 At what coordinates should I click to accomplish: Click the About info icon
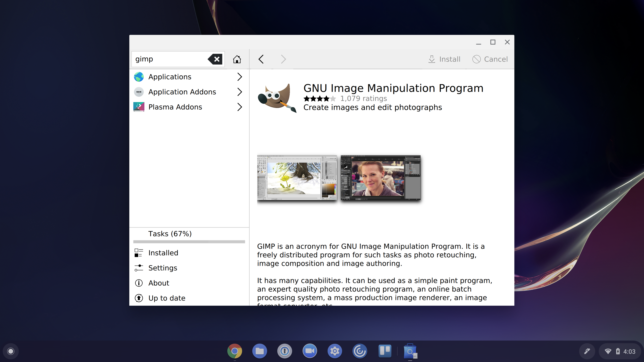click(139, 283)
